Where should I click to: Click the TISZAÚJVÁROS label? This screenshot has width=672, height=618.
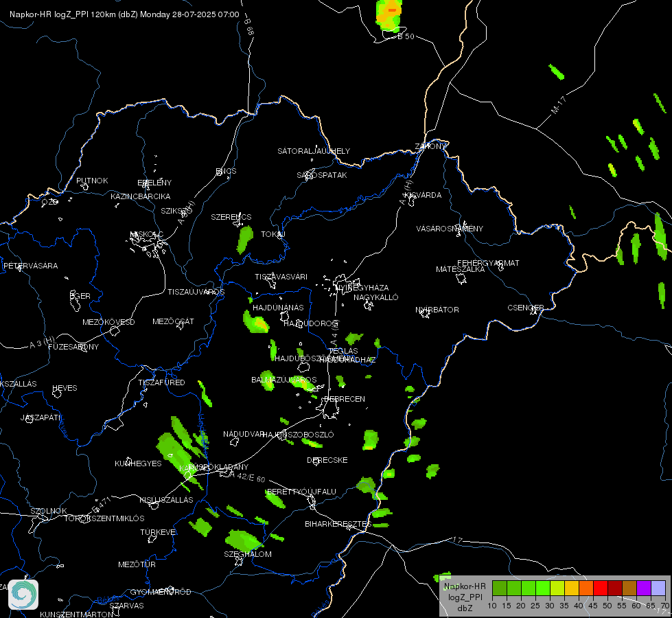click(196, 292)
